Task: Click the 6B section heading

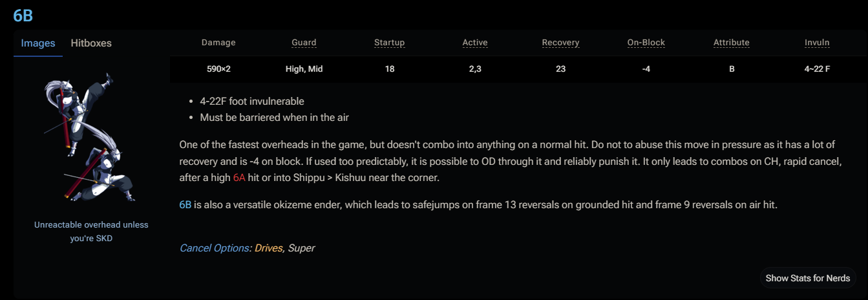Action: [x=23, y=16]
